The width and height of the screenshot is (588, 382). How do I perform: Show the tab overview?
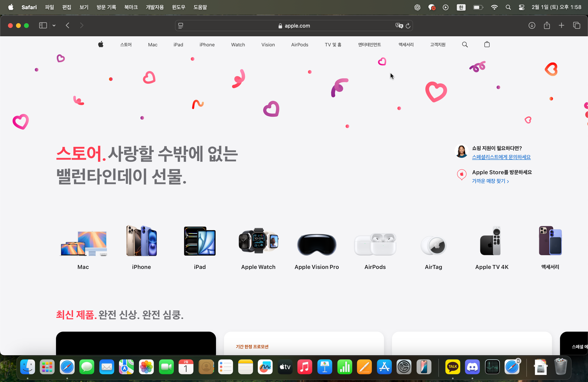(576, 25)
